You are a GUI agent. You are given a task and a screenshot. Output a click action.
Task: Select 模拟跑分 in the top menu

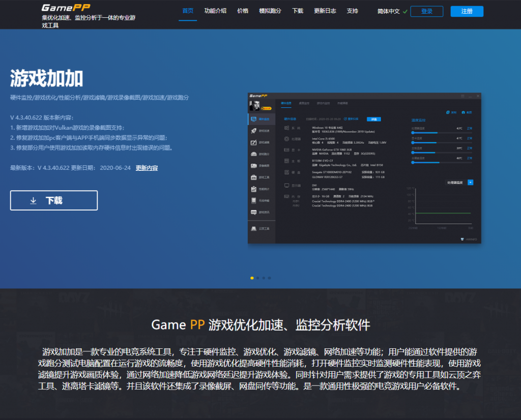pos(270,11)
